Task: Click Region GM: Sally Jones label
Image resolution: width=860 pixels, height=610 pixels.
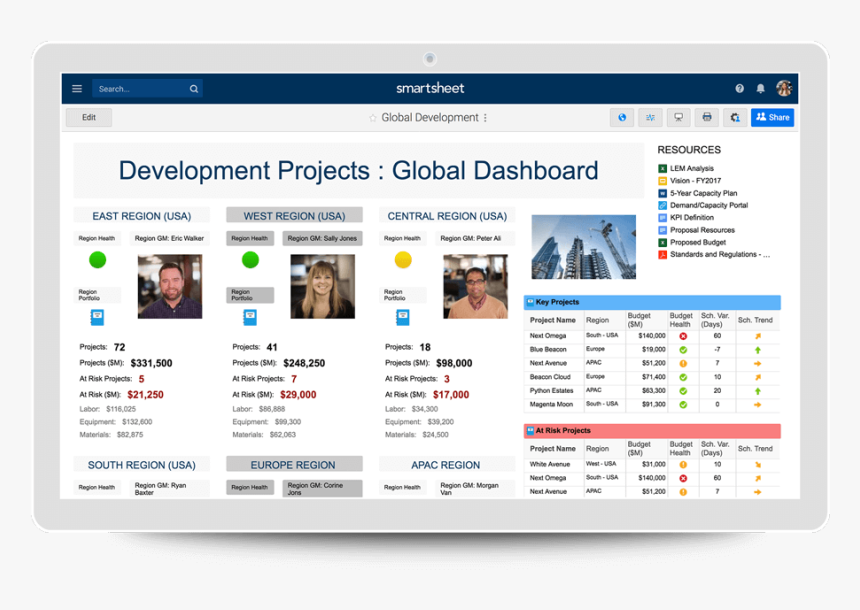Action: tap(322, 238)
